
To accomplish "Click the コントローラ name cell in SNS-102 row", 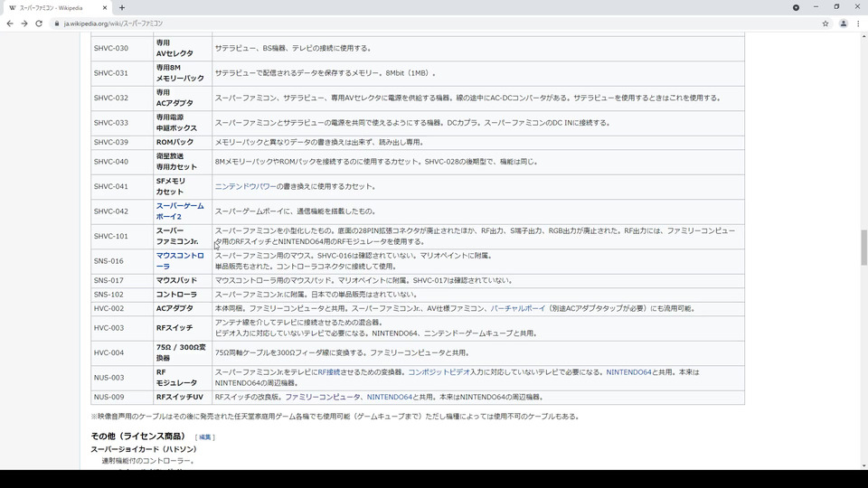I will (x=183, y=295).
